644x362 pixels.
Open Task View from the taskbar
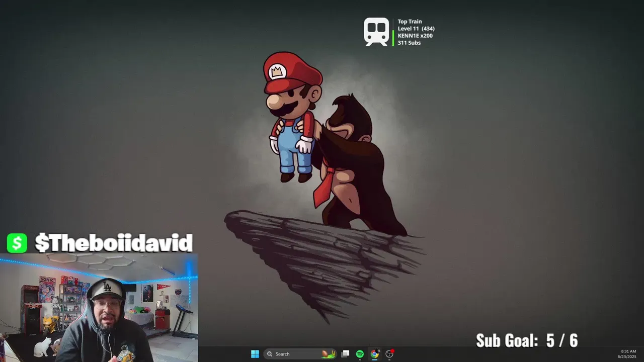click(x=345, y=354)
